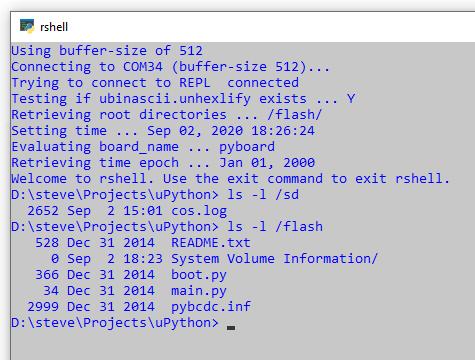Click the pybcdc.inf file name
Viewport: 475px width, 360px height.
click(211, 307)
